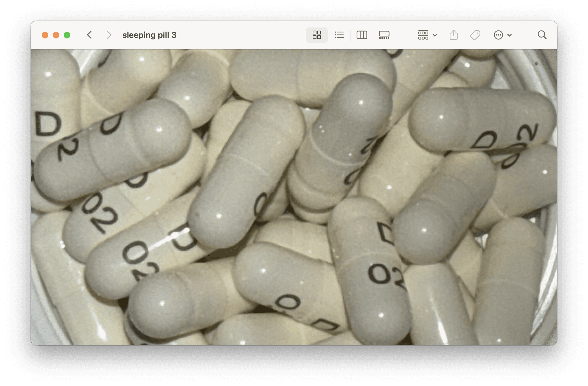Click the large "D" capsule at the left edge
588x386 pixels.
tap(48, 124)
